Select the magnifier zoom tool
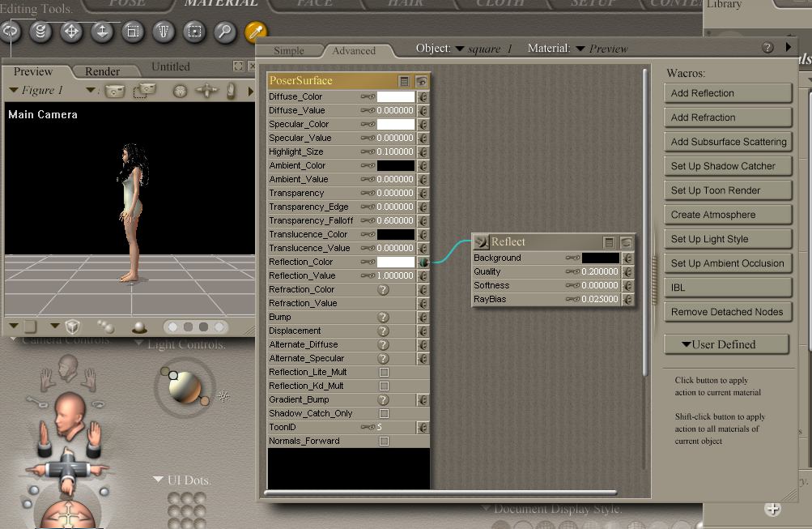The image size is (812, 529). [x=224, y=32]
